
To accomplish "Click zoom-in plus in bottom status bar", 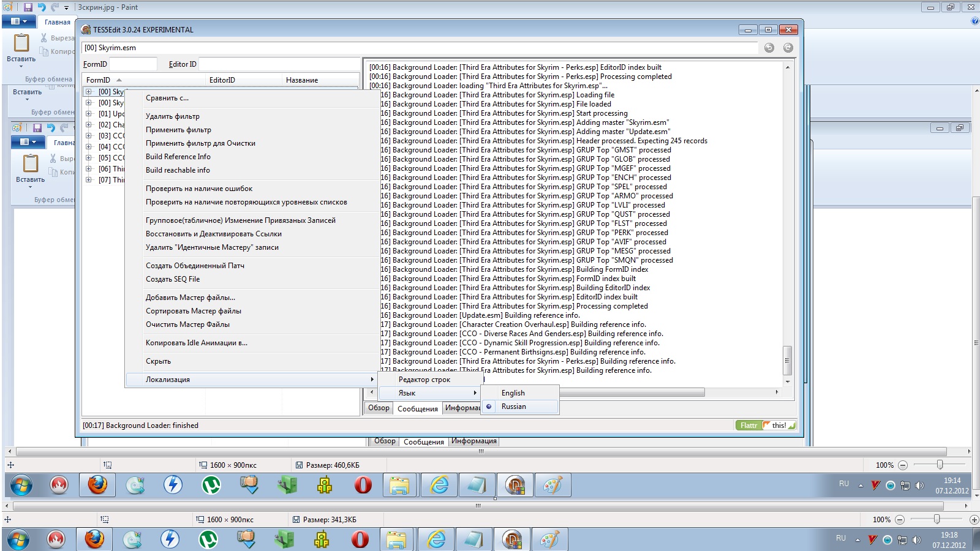I will tap(974, 520).
